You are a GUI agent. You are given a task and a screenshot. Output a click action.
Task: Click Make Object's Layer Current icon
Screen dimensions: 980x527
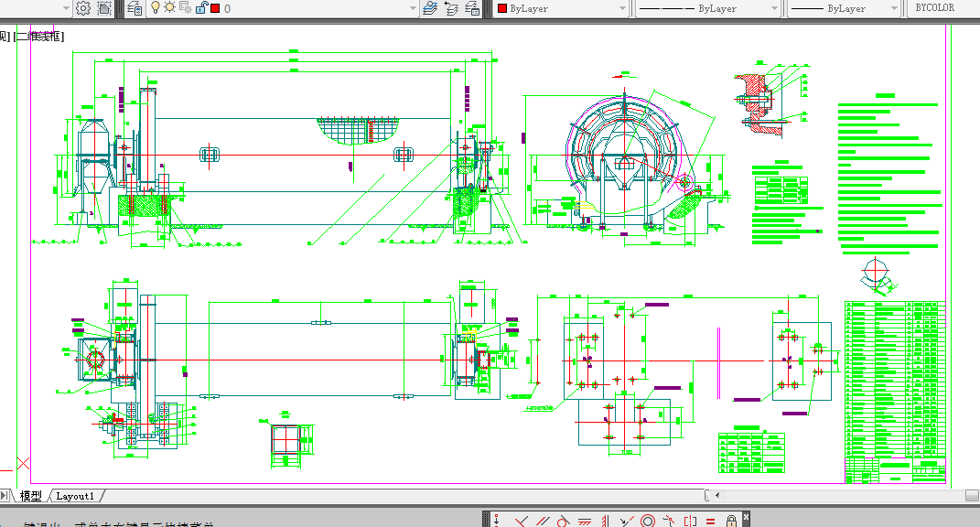[x=429, y=8]
